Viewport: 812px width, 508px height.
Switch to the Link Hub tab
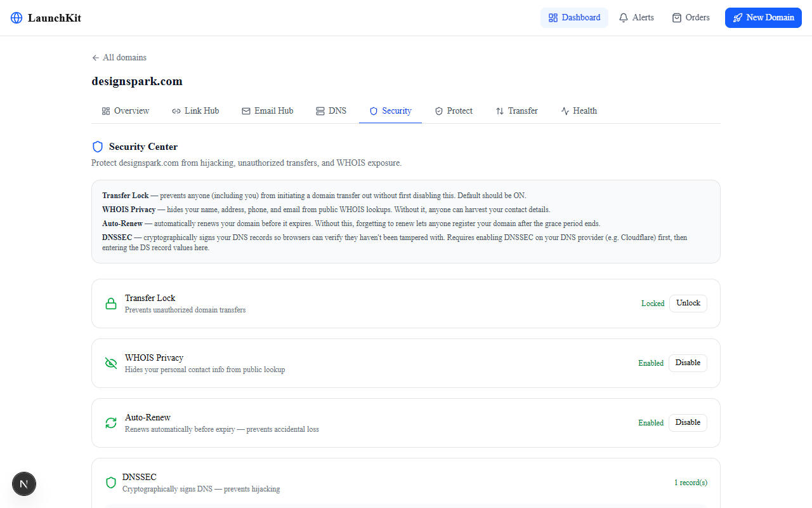pyautogui.click(x=195, y=111)
